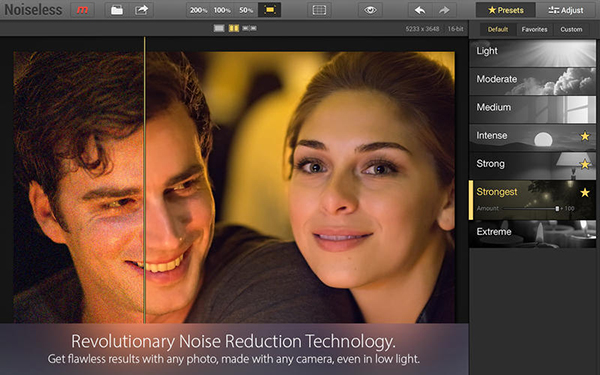
Task: Toggle the favorite star on Intense preset
Action: (x=585, y=136)
